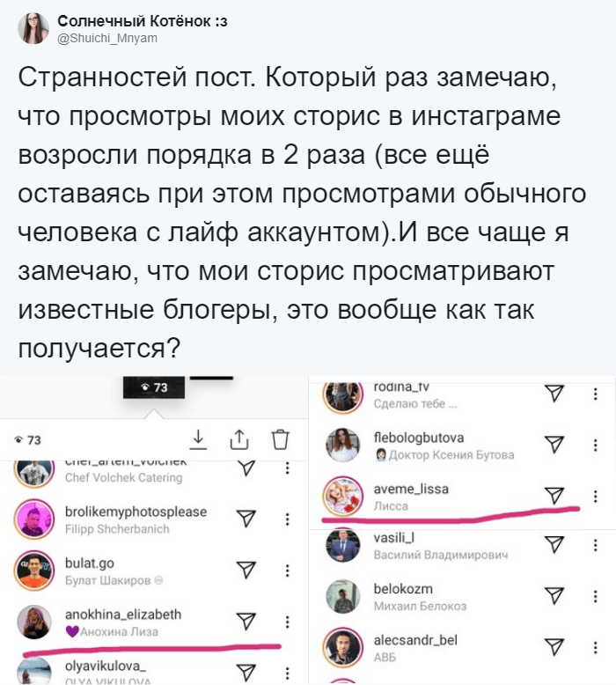Open the alecsandr_bel profile picture

pyautogui.click(x=342, y=648)
